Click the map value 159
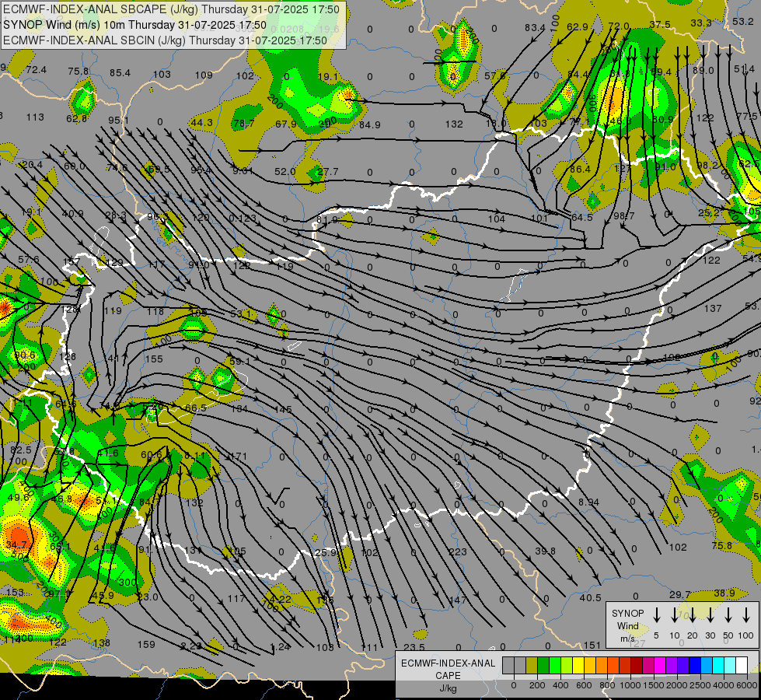The height and width of the screenshot is (700, 761). coord(146,645)
